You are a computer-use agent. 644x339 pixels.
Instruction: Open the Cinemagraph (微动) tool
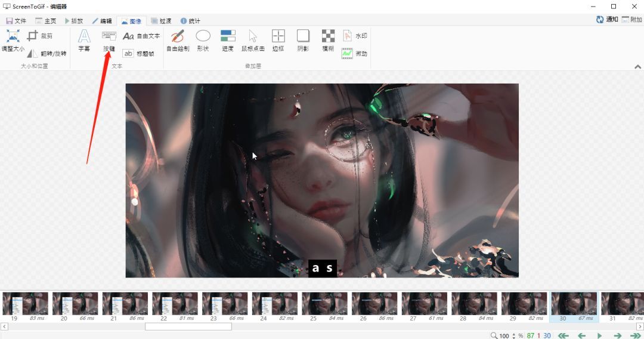coord(355,54)
